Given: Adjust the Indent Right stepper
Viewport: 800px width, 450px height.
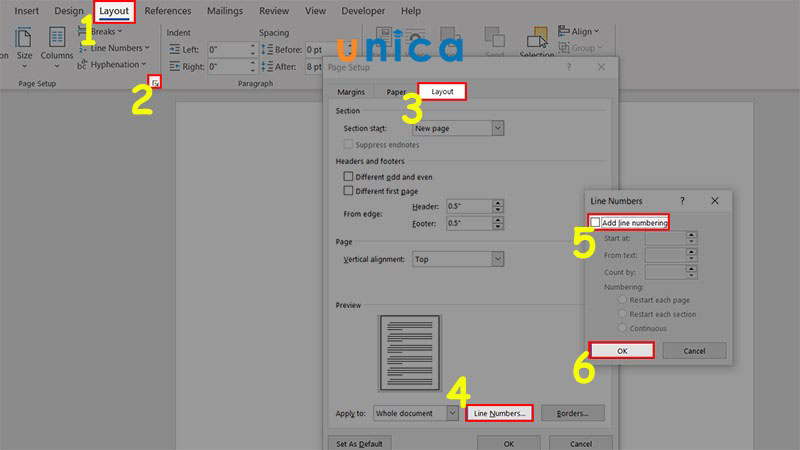Looking at the screenshot, I should (x=253, y=66).
